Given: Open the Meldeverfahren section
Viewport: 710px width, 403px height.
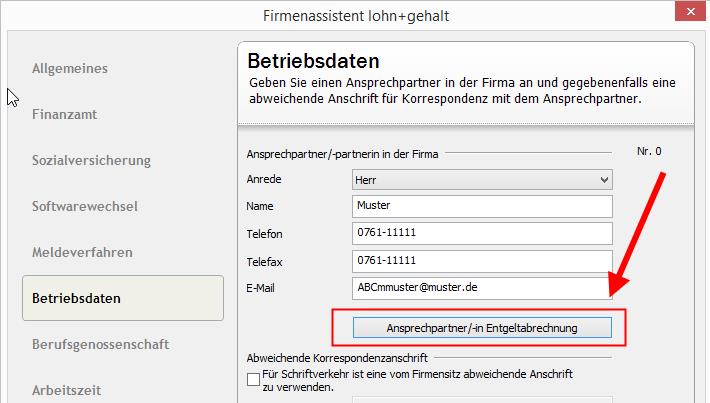Looking at the screenshot, I should coord(82,252).
